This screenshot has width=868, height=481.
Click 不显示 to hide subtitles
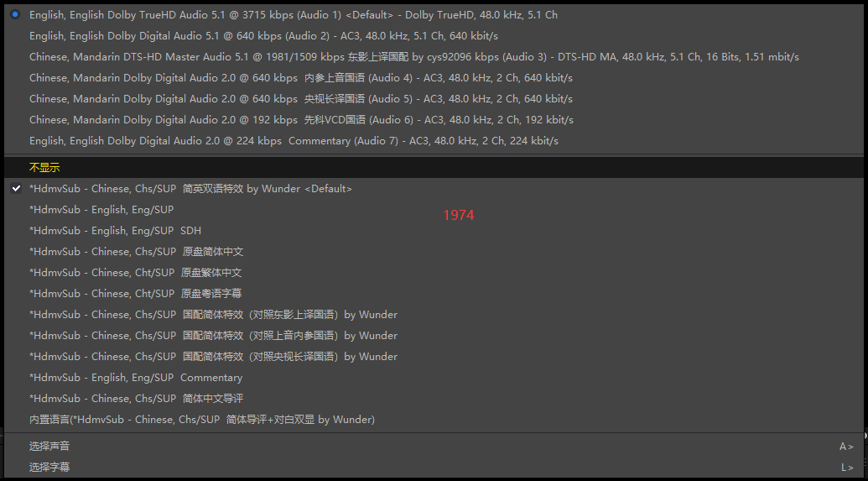[x=44, y=168]
